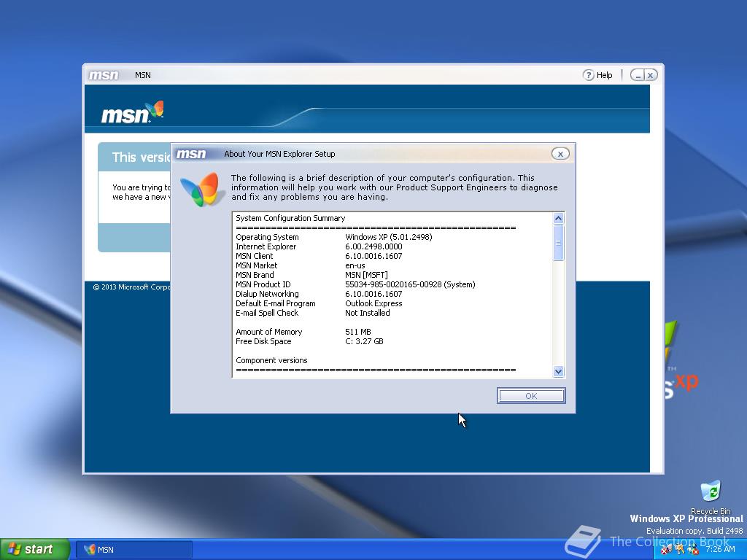Click the MSN label in the title bar
The height and width of the screenshot is (560, 747).
pyautogui.click(x=143, y=75)
